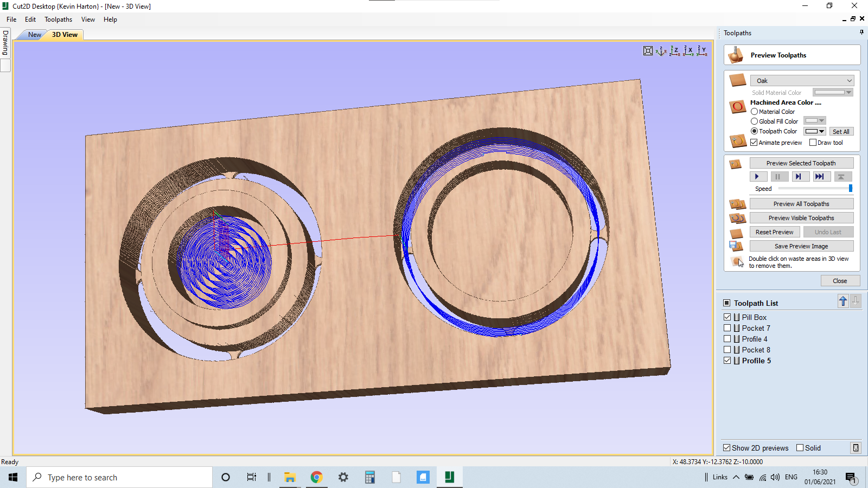Switch to side X view
The height and width of the screenshot is (488, 868).
689,50
